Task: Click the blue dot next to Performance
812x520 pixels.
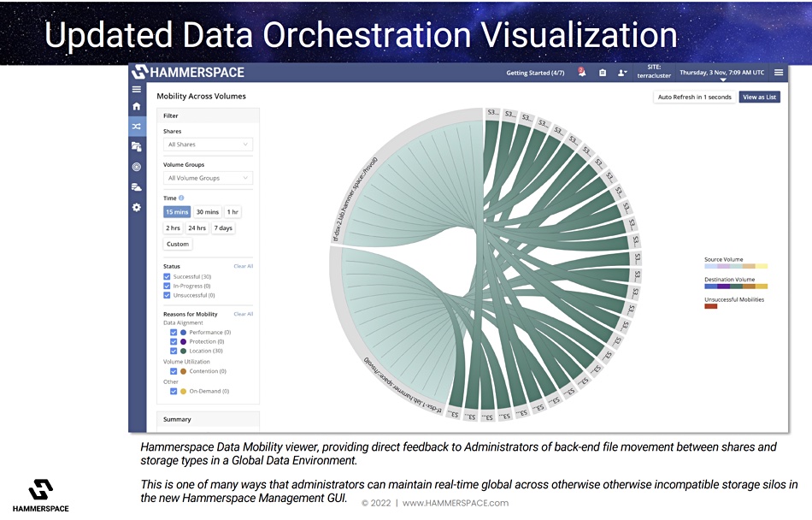Action: pyautogui.click(x=183, y=333)
